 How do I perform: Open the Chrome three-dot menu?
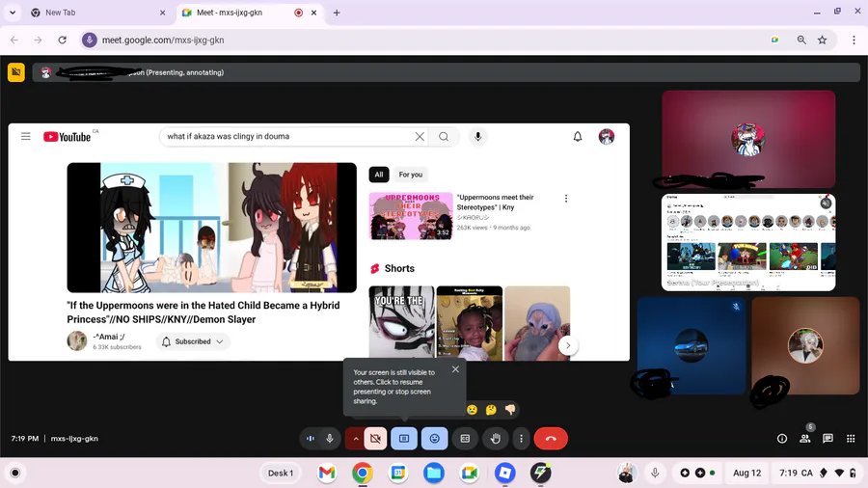pyautogui.click(x=854, y=40)
